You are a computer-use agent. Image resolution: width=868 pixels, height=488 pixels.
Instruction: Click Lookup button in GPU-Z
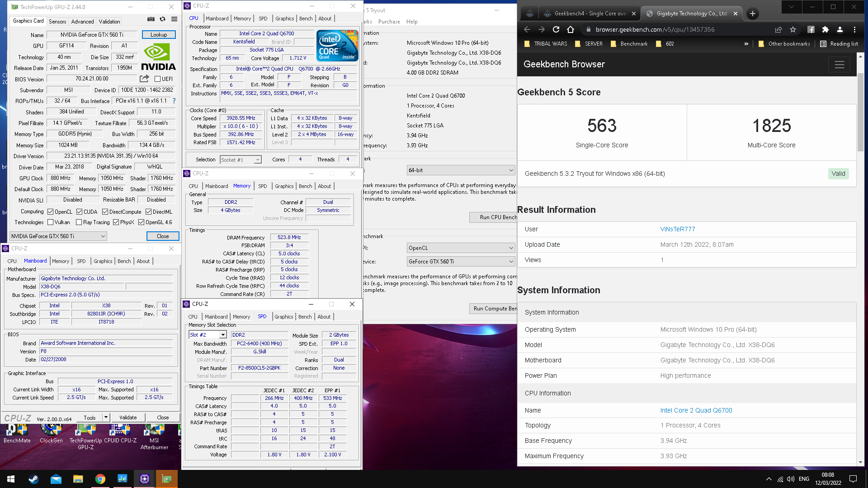pos(159,35)
